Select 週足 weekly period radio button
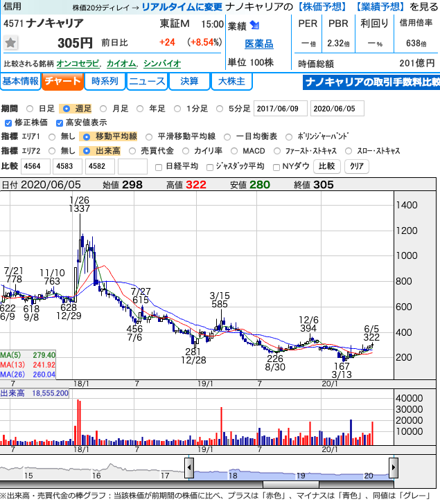Viewport: 440px width, 504px height. pyautogui.click(x=67, y=109)
